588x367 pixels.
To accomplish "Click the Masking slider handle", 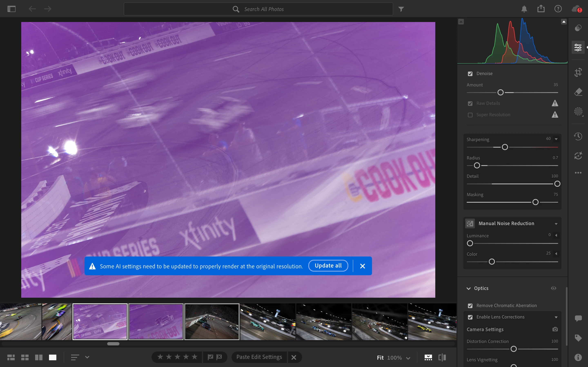I will coord(535,202).
